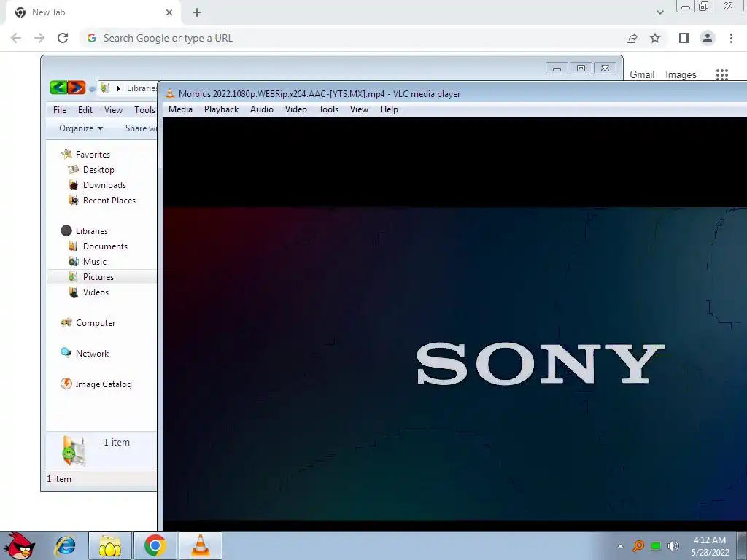The height and width of the screenshot is (560, 747).
Task: Reload the page in Chrome
Action: click(63, 38)
